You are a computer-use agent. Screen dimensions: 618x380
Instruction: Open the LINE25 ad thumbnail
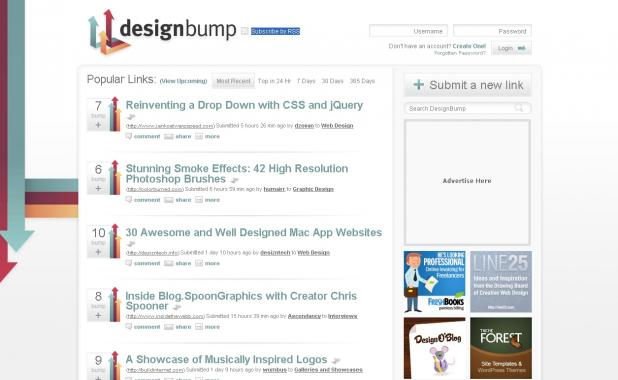501,281
